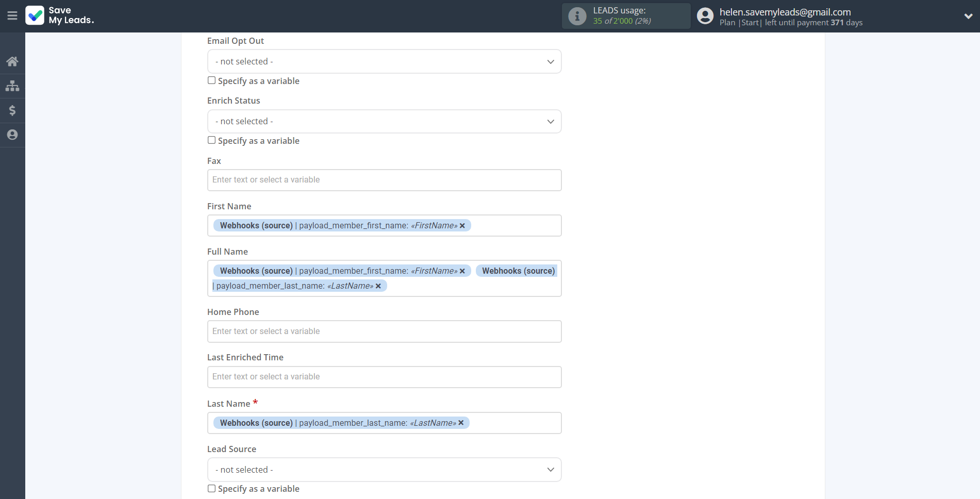Image resolution: width=980 pixels, height=499 pixels.
Task: Remove LastName variable from Full Name field
Action: (378, 286)
